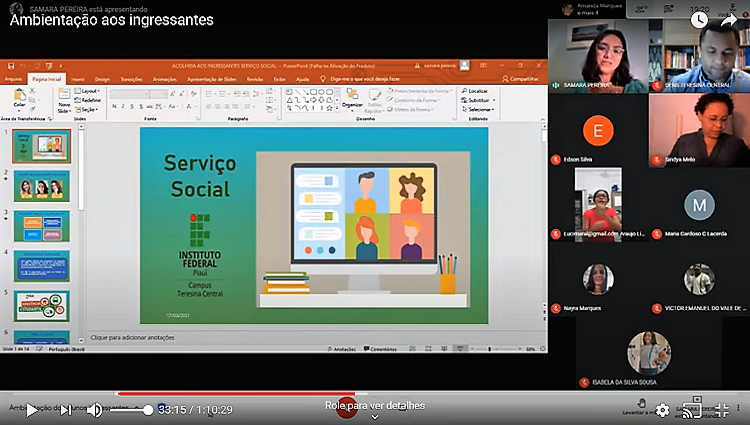
Task: Select slide 5 thumbnail
Action: tap(42, 306)
